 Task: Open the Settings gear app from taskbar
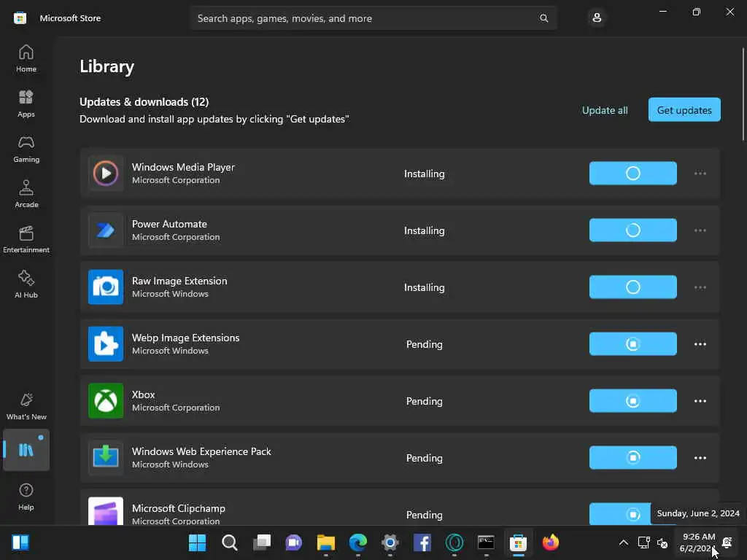click(390, 542)
